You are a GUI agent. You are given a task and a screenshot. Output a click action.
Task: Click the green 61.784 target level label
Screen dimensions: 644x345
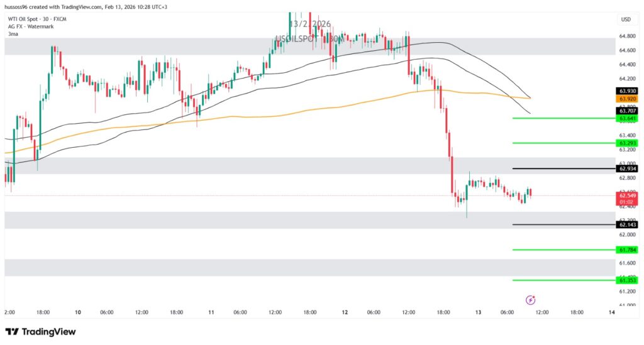point(628,249)
